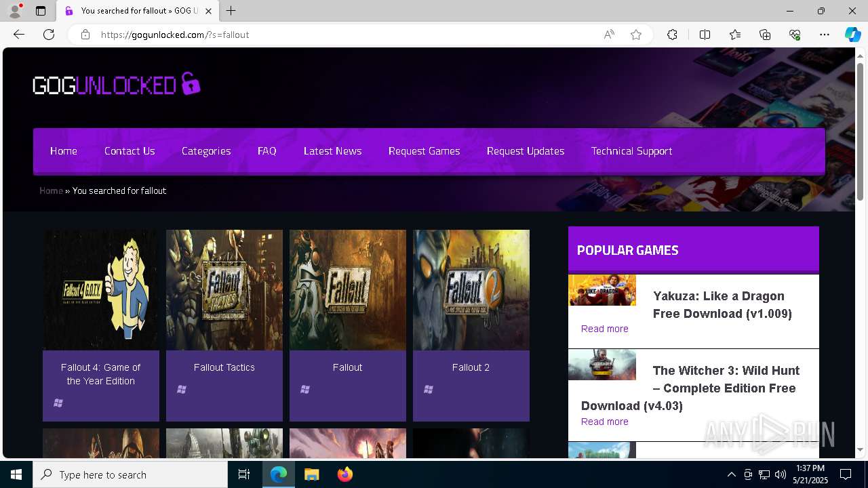
Task: Add page to favorites star icon
Action: (636, 35)
